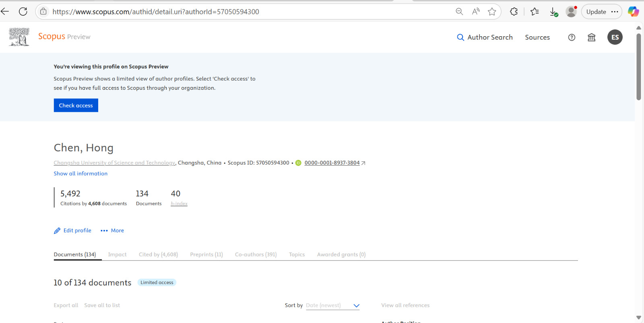The image size is (644, 323).
Task: Expand Show all information
Action: click(80, 174)
